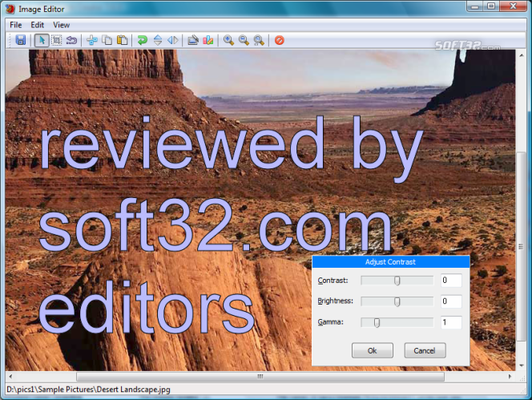532x400 pixels.
Task: Click the Contrast: label
Action: pos(332,281)
